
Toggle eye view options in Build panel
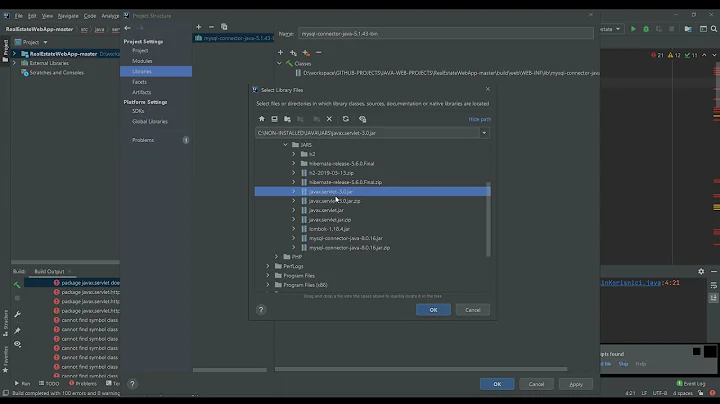pyautogui.click(x=17, y=344)
